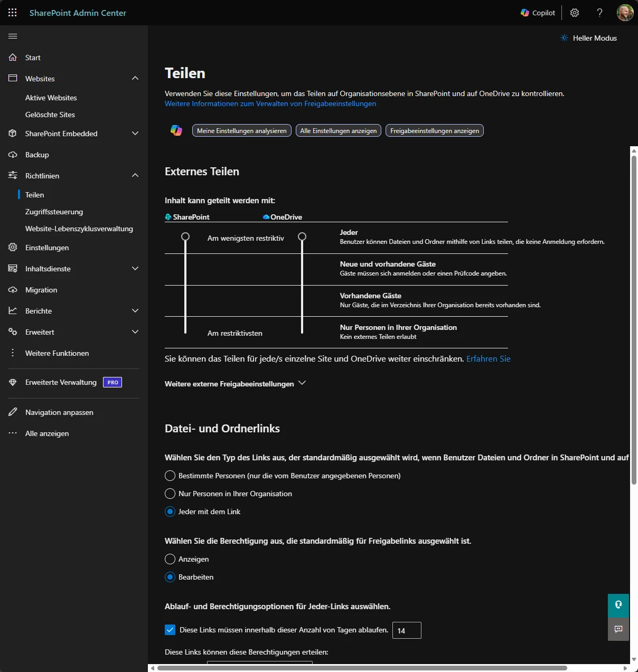Click the Einstellungen gear icon in sidebar
This screenshot has height=672, width=638.
[x=13, y=247]
